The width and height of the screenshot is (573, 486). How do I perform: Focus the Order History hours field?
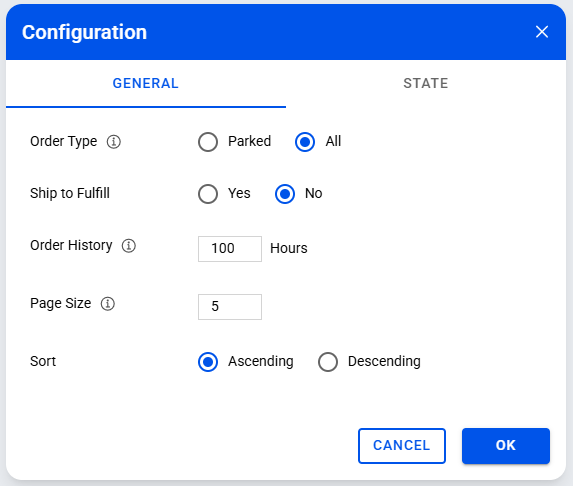point(230,249)
